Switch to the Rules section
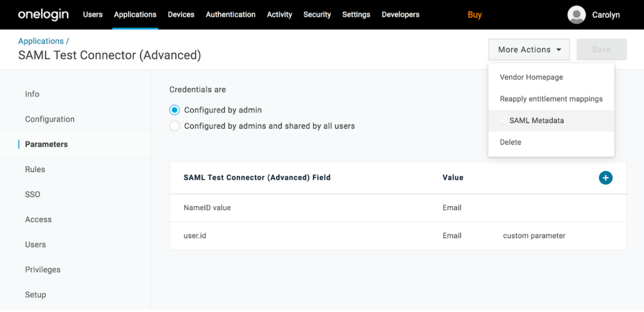 tap(35, 169)
